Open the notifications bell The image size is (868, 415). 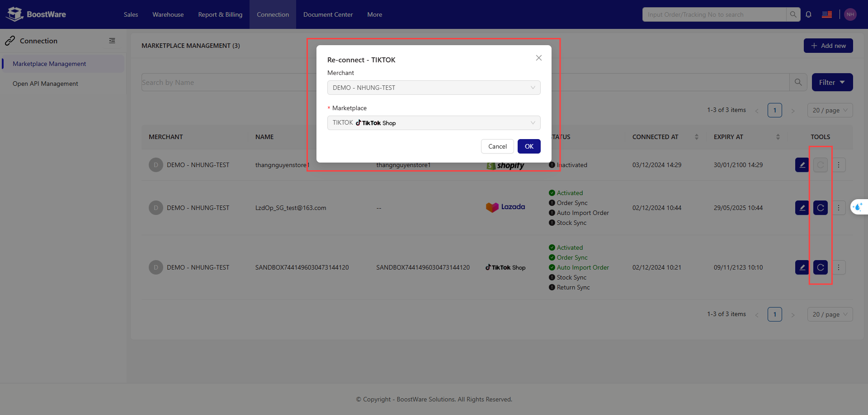[x=808, y=14]
